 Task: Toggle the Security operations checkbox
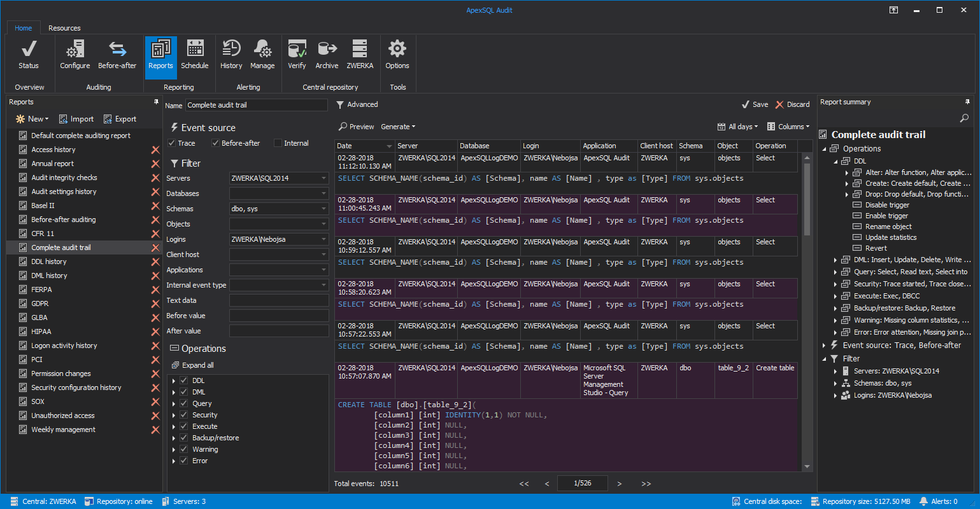[185, 414]
